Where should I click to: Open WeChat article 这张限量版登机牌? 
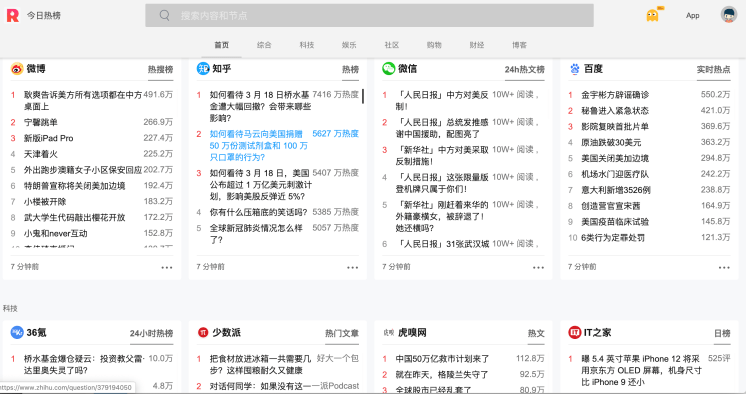click(442, 183)
